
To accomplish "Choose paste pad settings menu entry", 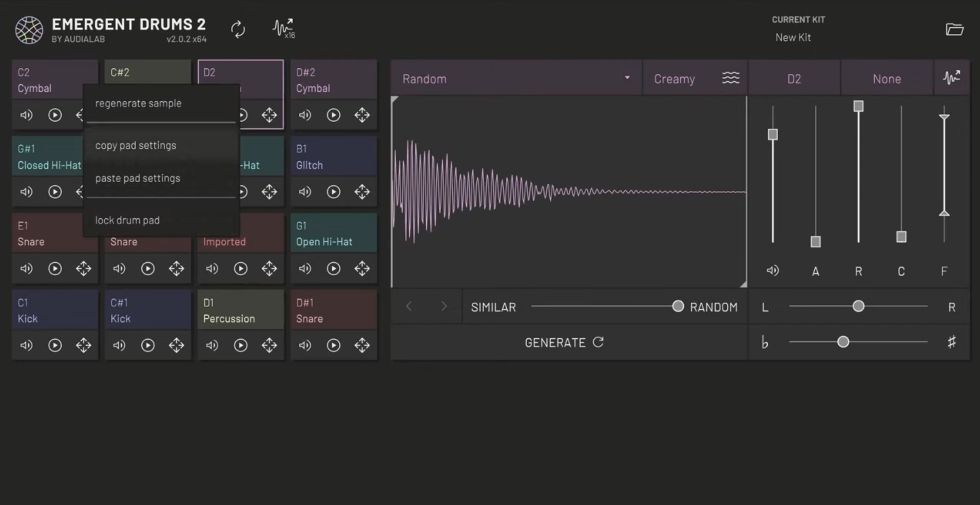I will point(161,178).
